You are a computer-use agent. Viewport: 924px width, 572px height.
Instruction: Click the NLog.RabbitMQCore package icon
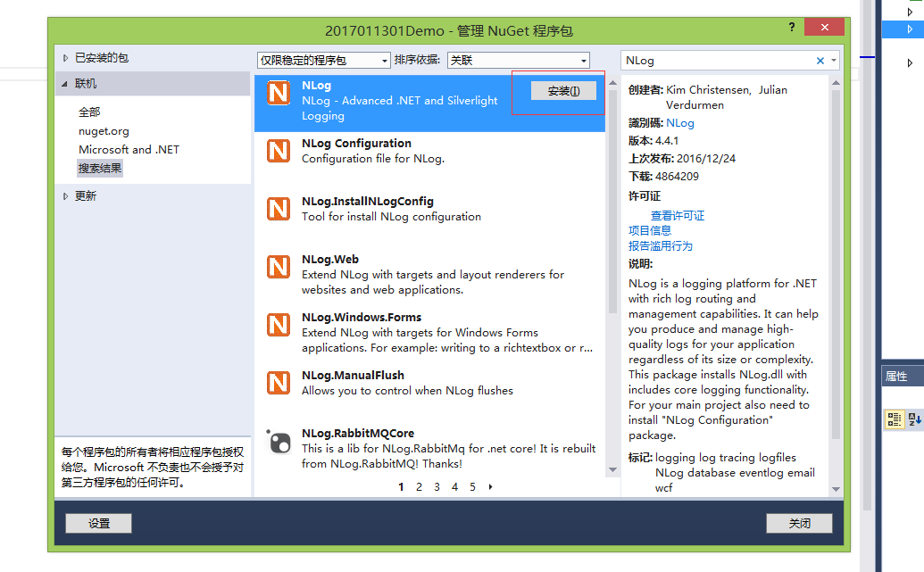pos(279,442)
